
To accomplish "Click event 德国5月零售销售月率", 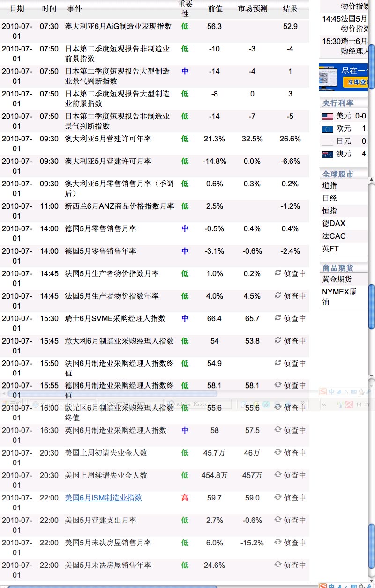I will point(100,229).
